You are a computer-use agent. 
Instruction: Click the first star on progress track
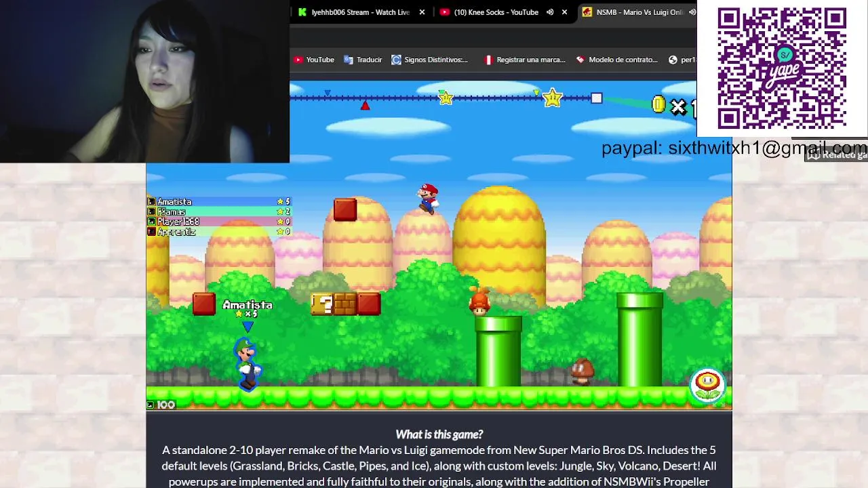(x=446, y=98)
